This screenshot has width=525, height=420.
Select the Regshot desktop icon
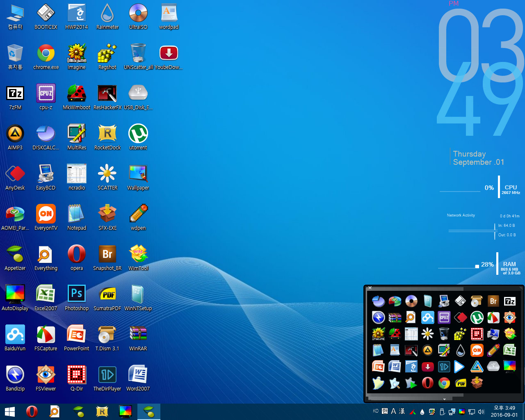(x=107, y=57)
